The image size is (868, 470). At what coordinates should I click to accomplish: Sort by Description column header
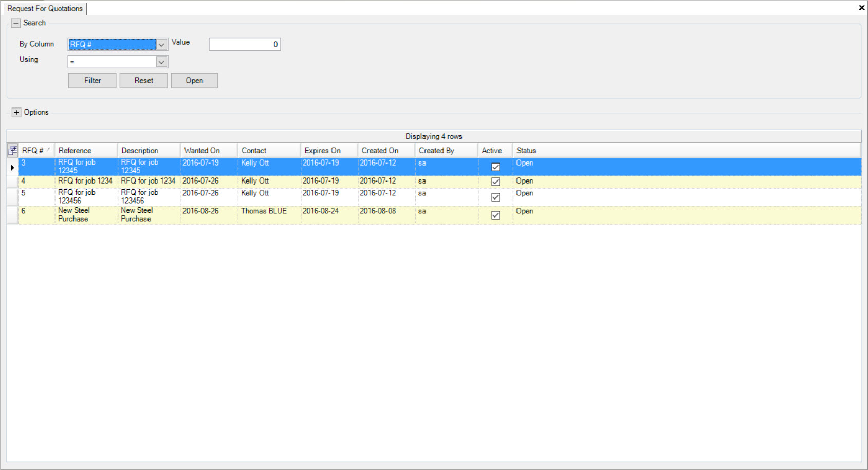point(149,150)
